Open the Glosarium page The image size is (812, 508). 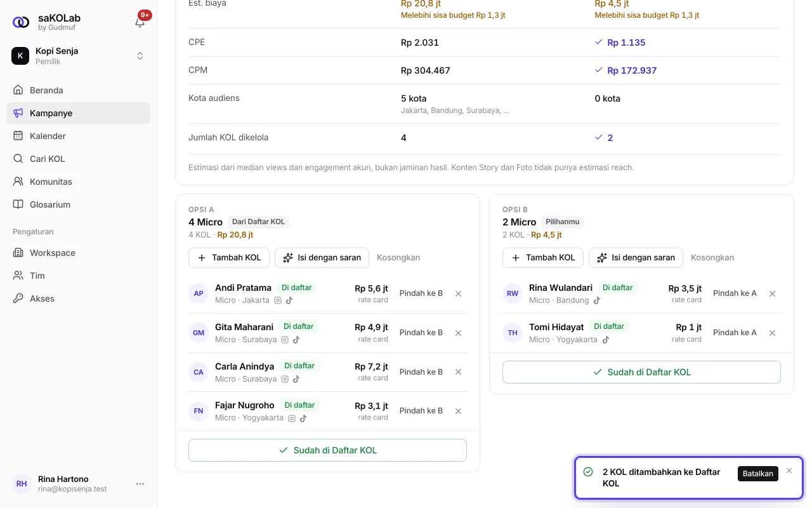(79, 204)
